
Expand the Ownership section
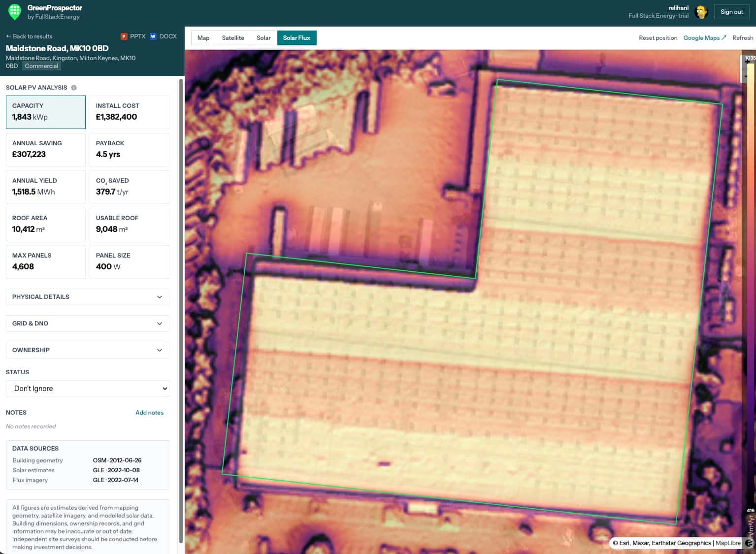click(x=88, y=350)
